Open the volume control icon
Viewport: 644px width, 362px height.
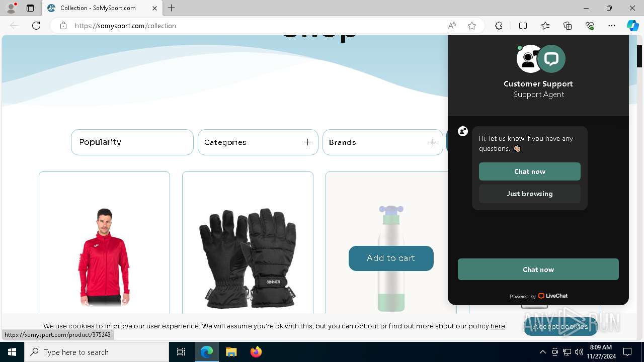(x=579, y=352)
